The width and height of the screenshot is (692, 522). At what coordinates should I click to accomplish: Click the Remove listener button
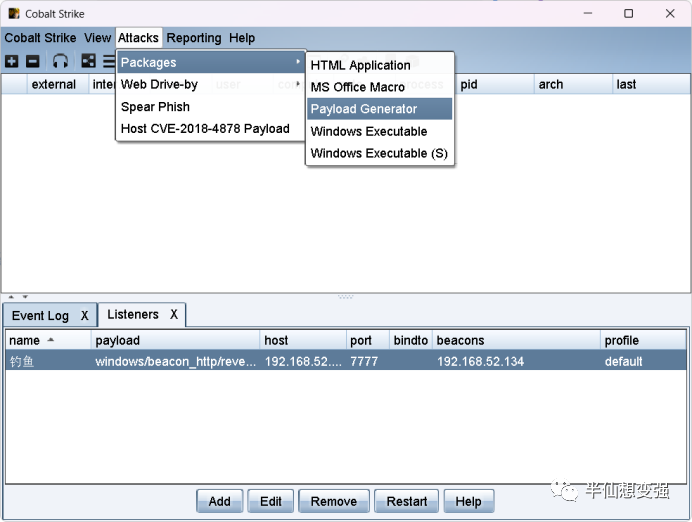tap(334, 501)
